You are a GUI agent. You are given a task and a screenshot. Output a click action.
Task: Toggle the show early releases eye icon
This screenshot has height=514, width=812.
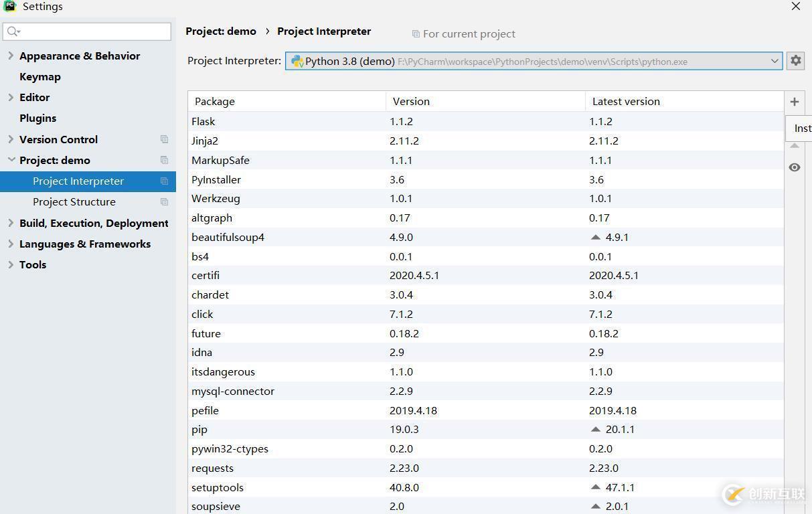[x=795, y=167]
